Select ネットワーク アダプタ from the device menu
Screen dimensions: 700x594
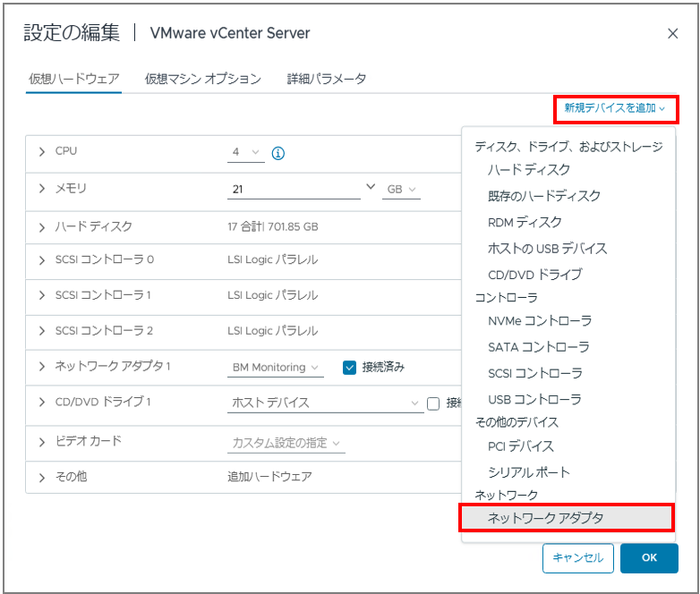[567, 518]
